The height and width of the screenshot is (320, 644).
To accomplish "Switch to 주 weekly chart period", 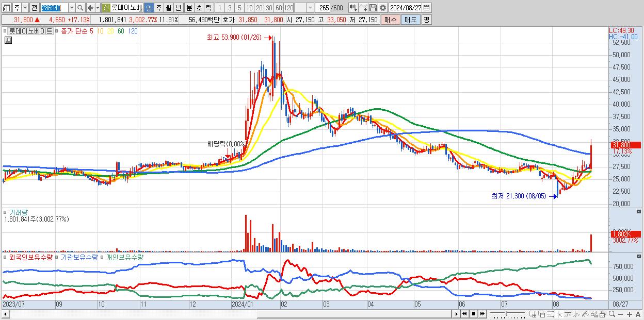I will click(158, 8).
